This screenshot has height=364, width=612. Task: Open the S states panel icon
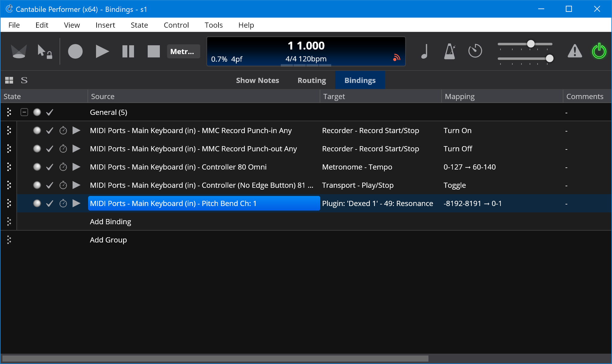point(24,80)
